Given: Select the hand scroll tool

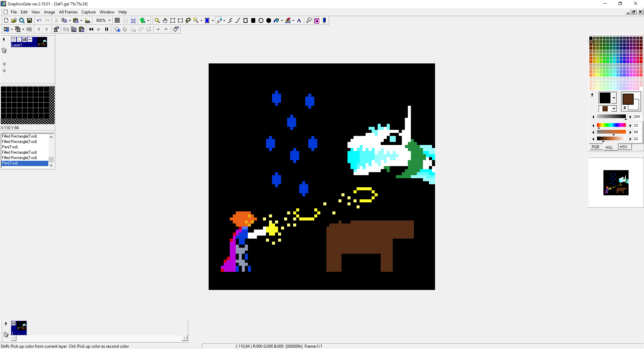Looking at the screenshot, I should click(x=165, y=20).
